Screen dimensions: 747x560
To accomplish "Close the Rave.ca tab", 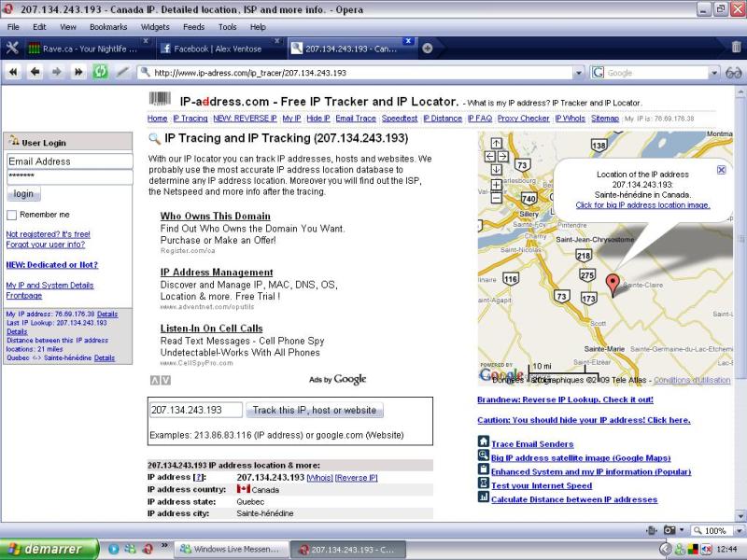I will click(x=146, y=41).
